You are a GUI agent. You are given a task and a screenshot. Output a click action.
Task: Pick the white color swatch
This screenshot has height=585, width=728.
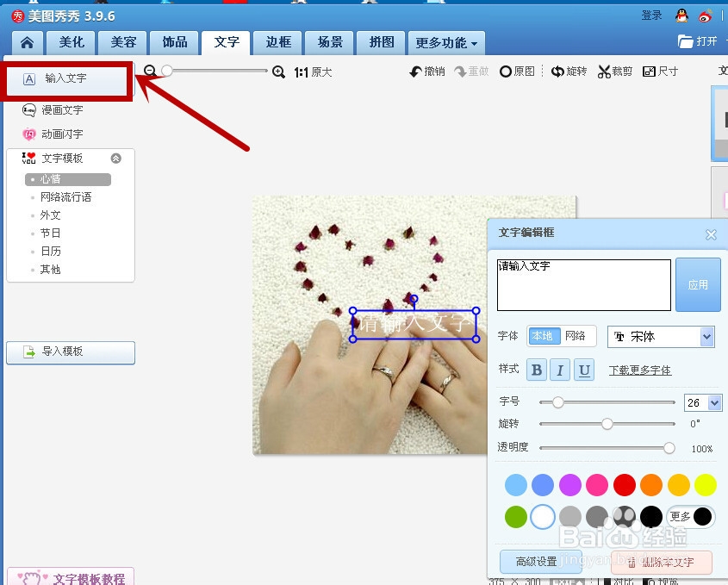coord(543,517)
